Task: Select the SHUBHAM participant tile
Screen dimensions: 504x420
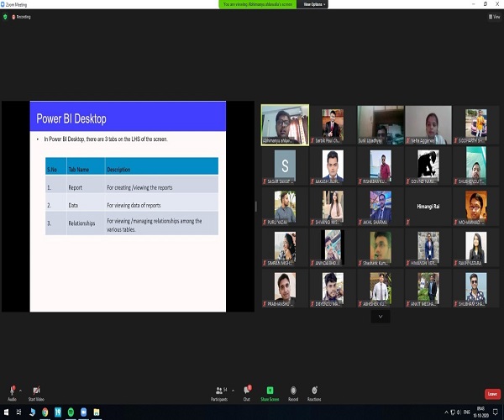Action: coord(475,288)
